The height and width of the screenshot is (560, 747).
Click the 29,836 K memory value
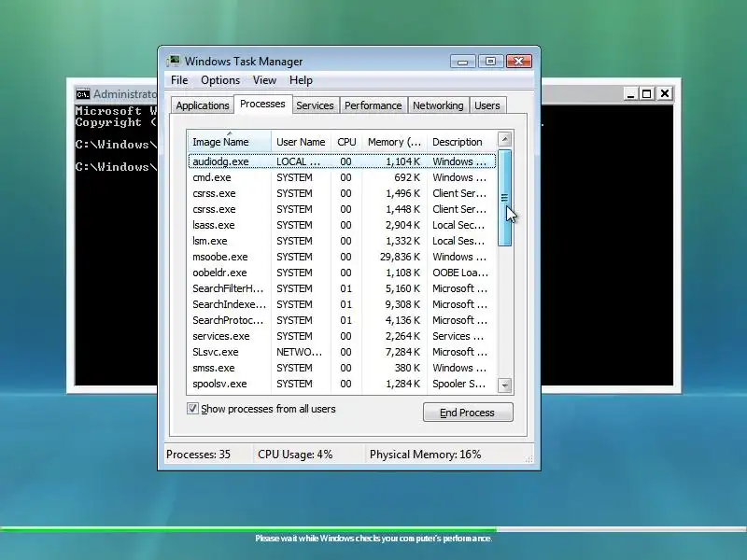(401, 257)
